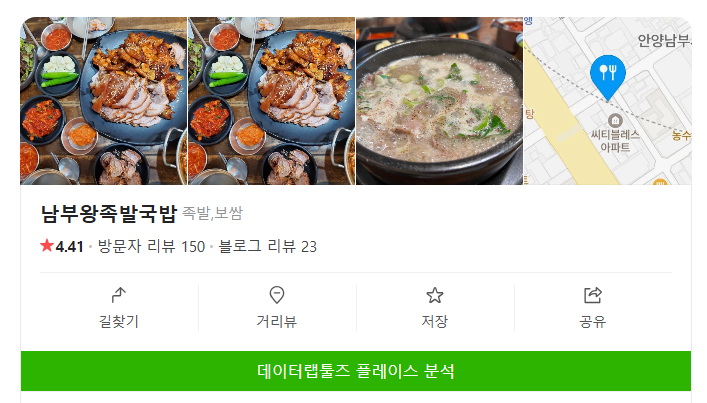Click the 공유 share label
Viewport: 707px width, 403px height.
pos(592,321)
